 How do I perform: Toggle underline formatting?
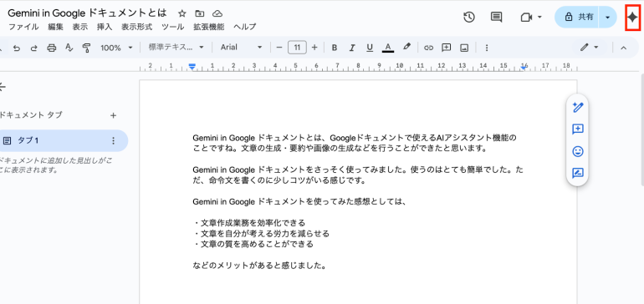[370, 48]
